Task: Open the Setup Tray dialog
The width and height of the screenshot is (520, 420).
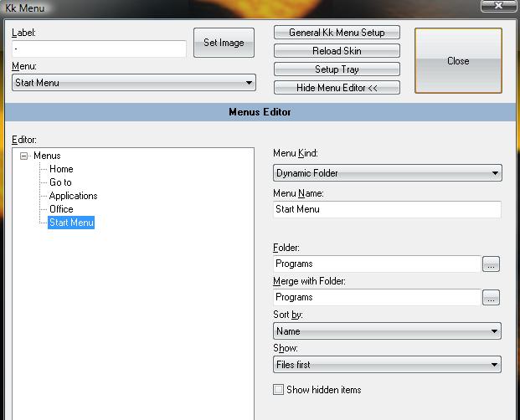Action: tap(337, 69)
